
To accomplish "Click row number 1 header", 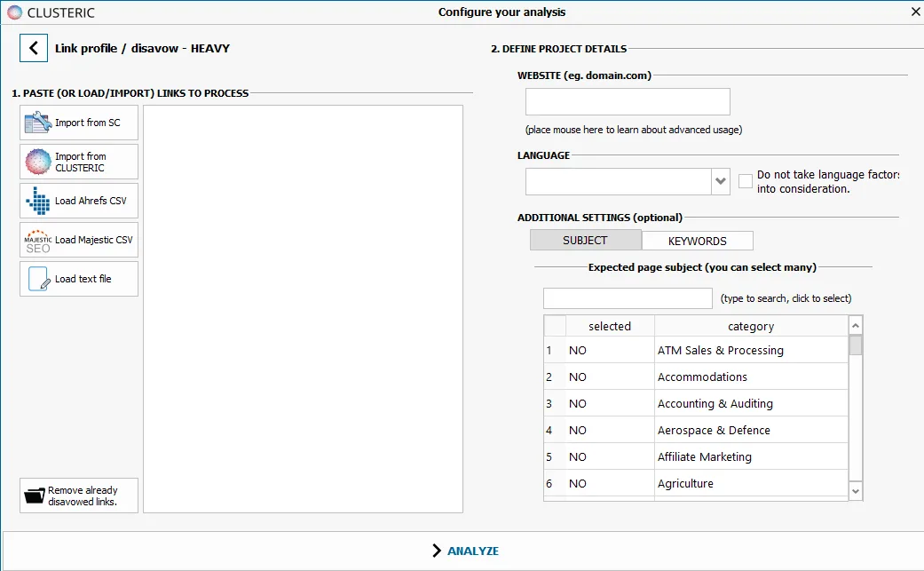I will pyautogui.click(x=555, y=350).
